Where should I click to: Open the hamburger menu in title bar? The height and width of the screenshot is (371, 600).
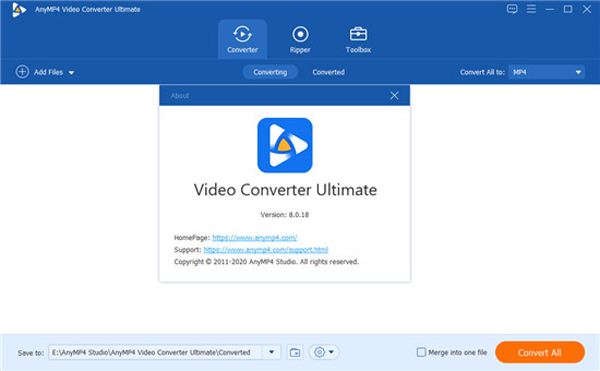click(531, 9)
